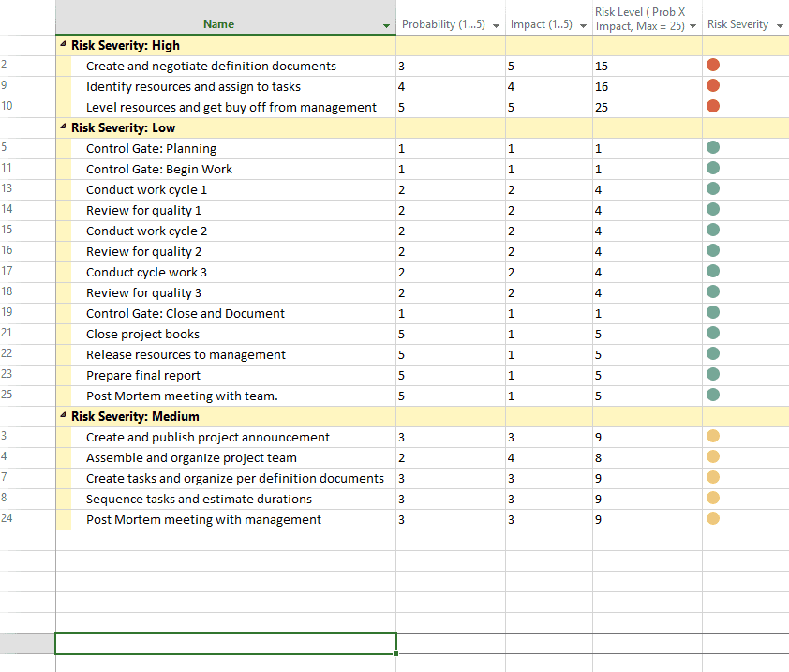789x672 pixels.
Task: Click green indicator for Post Mortem meeting with team
Action: [x=713, y=396]
